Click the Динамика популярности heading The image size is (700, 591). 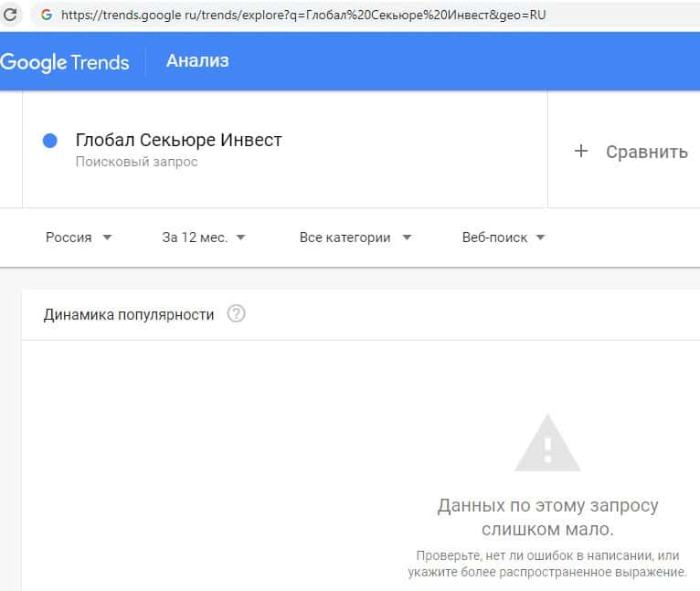[129, 314]
